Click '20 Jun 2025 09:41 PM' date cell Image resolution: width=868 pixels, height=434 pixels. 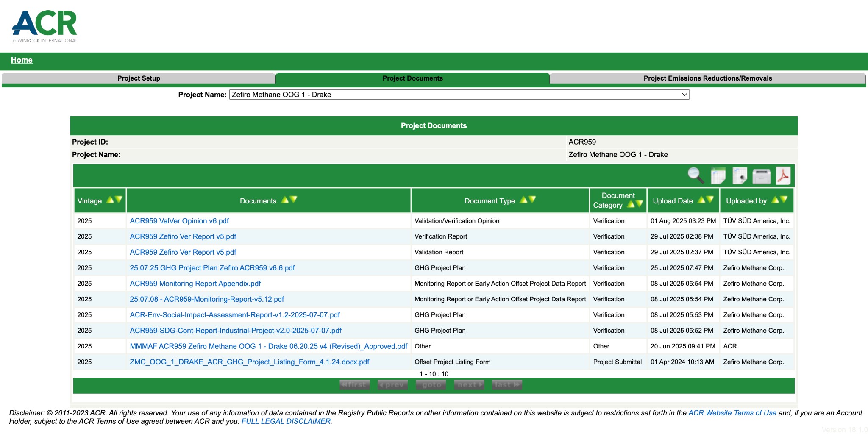click(x=683, y=346)
